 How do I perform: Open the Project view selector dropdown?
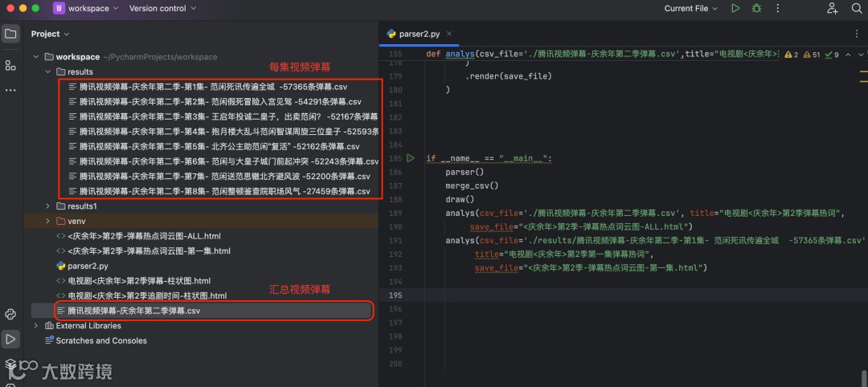click(x=50, y=34)
